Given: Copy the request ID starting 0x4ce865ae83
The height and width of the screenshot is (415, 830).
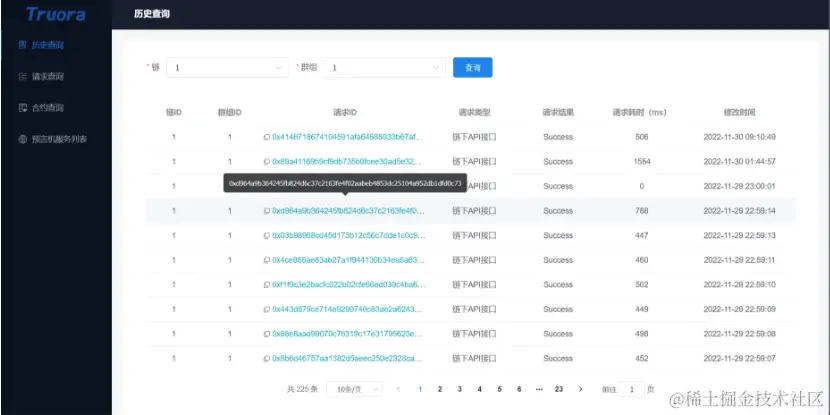Looking at the screenshot, I should point(267,260).
